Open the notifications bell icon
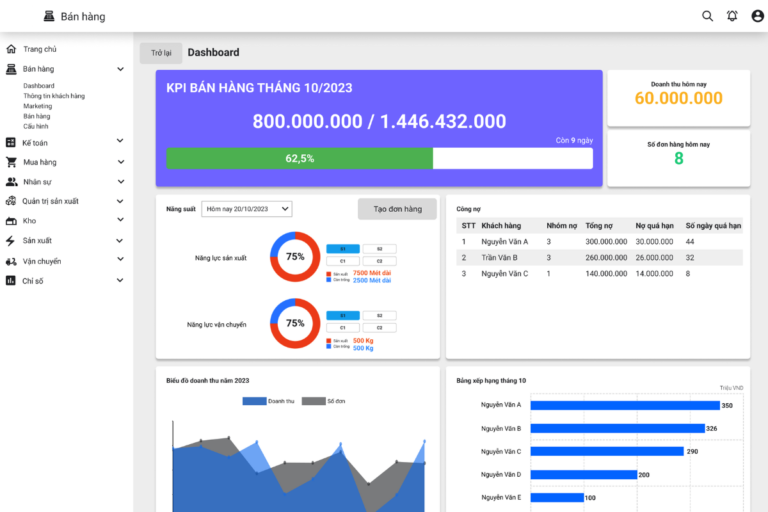This screenshot has width=768, height=512. [x=732, y=16]
